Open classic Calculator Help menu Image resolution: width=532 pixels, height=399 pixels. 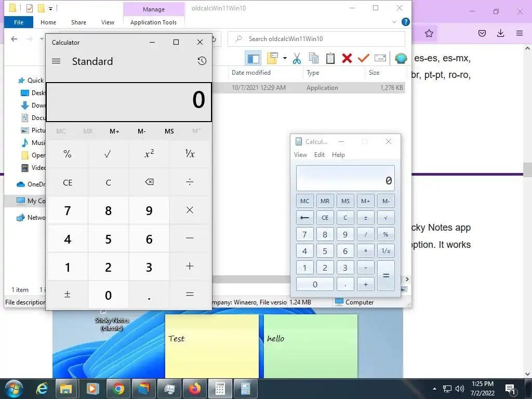point(338,155)
